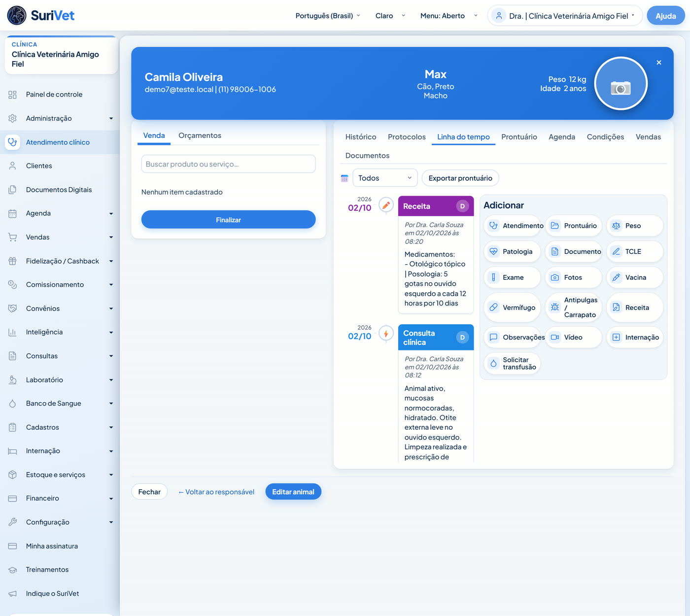The image size is (690, 616).
Task: Click Exportar prontuário
Action: point(460,178)
